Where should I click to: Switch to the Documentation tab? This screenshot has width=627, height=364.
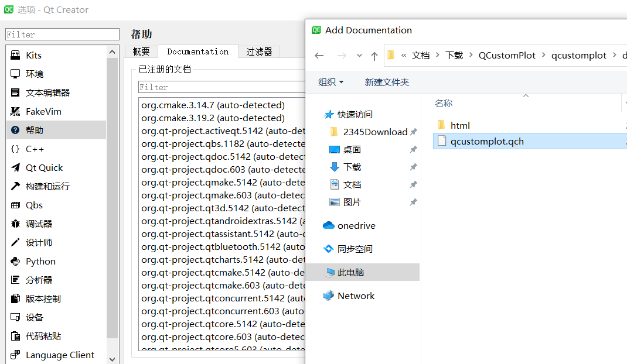[x=198, y=51]
